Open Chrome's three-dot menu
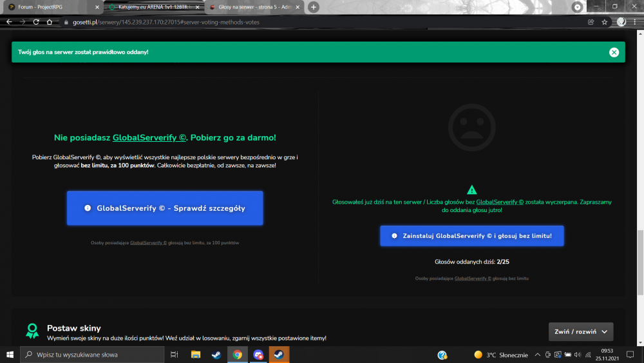 (x=635, y=22)
